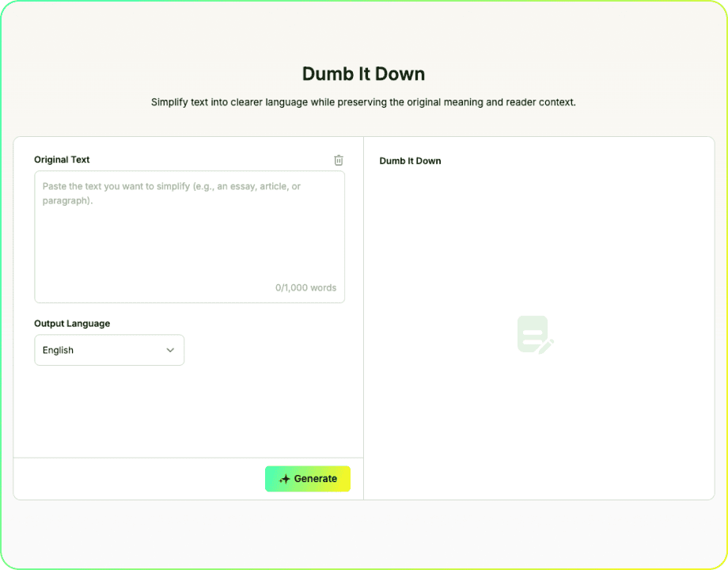
Task: Click the "Simplify text into clearer language" subtitle
Action: [363, 102]
